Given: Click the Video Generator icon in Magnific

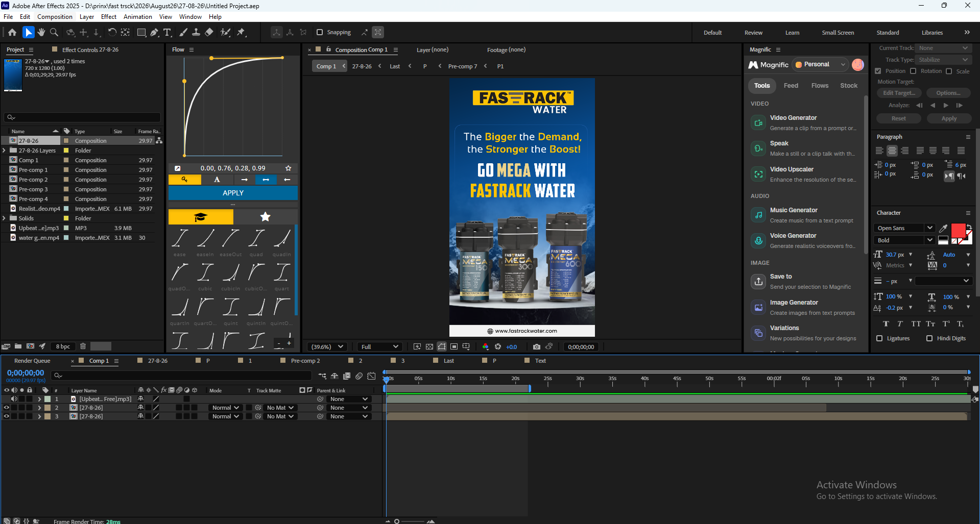Looking at the screenshot, I should click(x=758, y=122).
